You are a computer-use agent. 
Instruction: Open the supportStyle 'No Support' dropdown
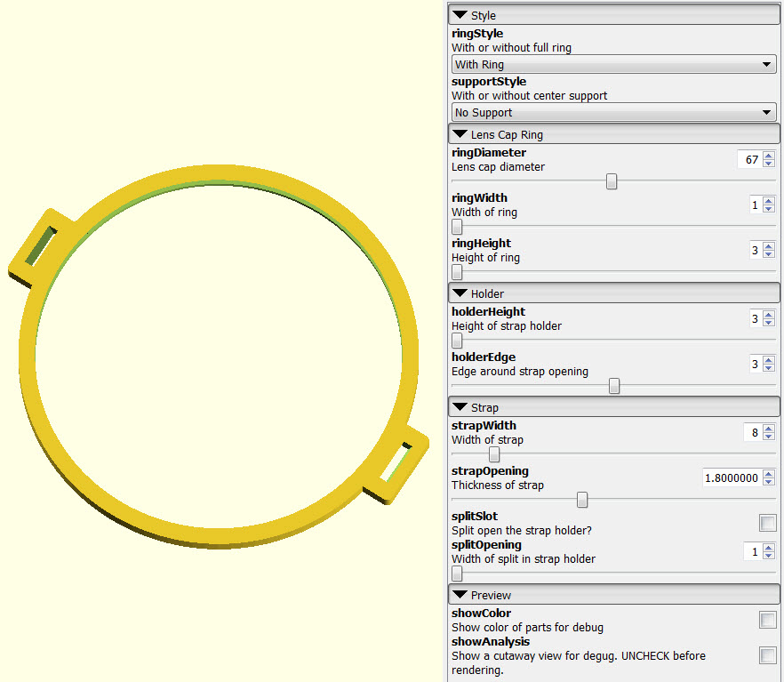[614, 112]
